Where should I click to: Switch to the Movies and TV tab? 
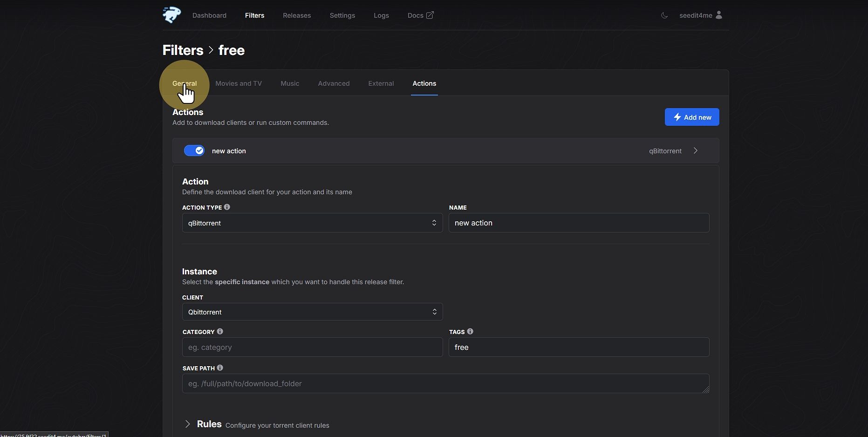pyautogui.click(x=239, y=83)
